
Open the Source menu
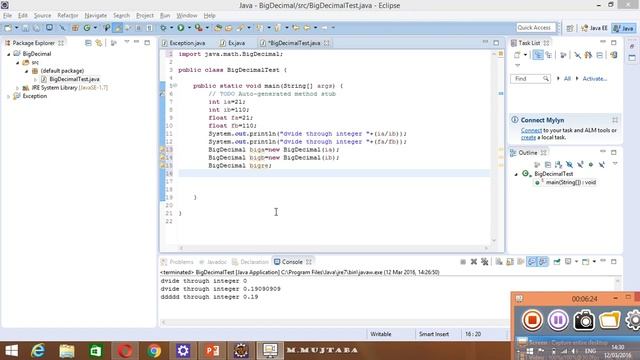[42, 16]
